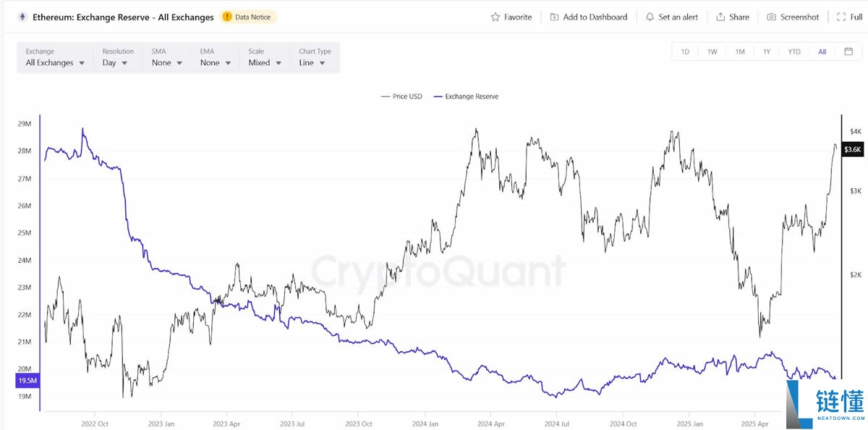Open the calendar date picker icon
Image resolution: width=868 pixels, height=430 pixels.
pyautogui.click(x=848, y=51)
